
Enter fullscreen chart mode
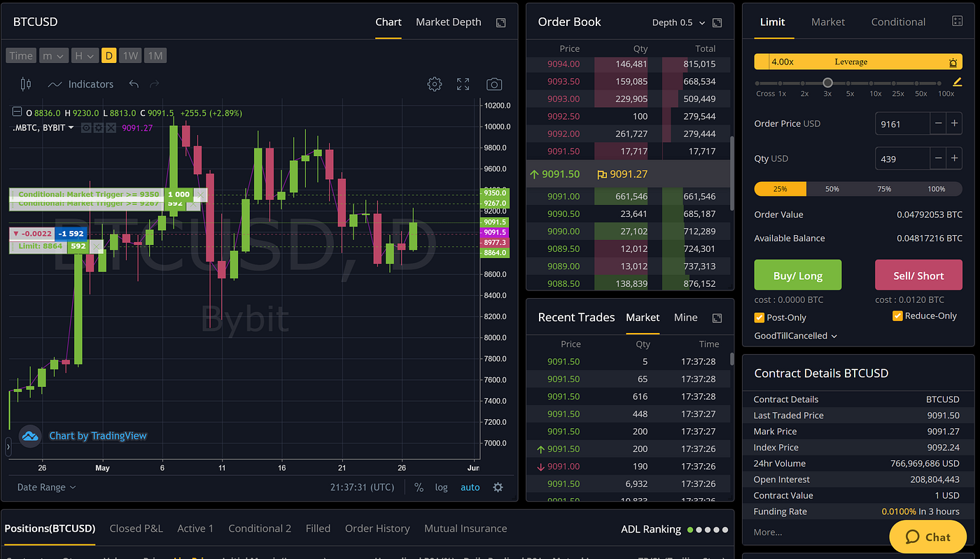pos(463,84)
